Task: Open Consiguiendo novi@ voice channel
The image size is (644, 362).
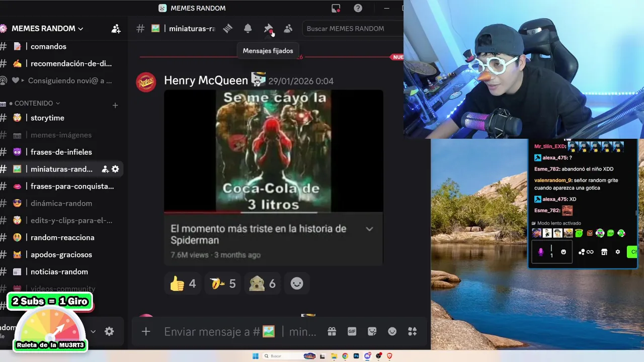Action: point(70,81)
